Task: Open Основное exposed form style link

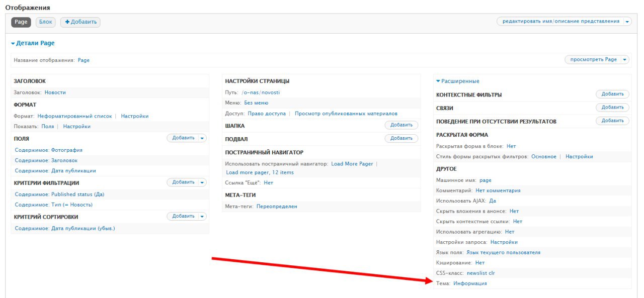Action: coord(544,157)
